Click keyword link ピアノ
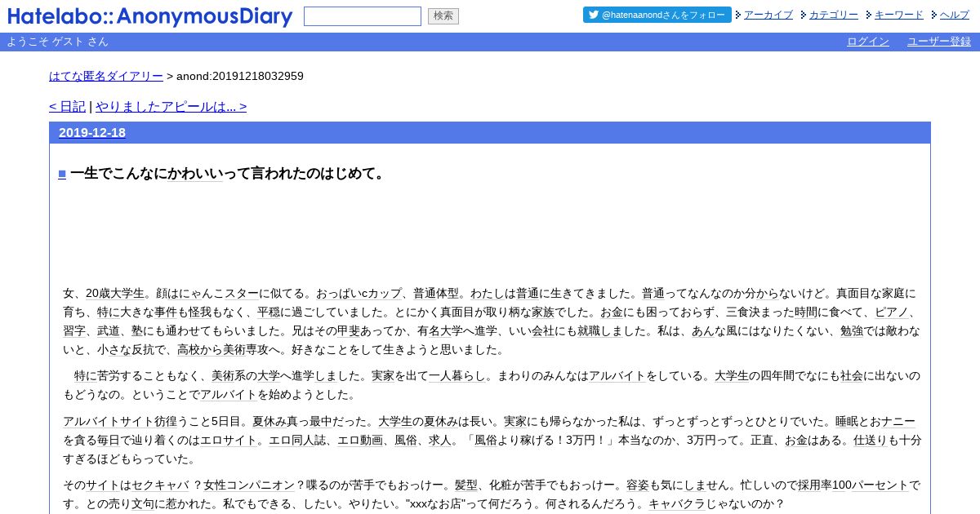The height and width of the screenshot is (514, 980). [x=892, y=312]
